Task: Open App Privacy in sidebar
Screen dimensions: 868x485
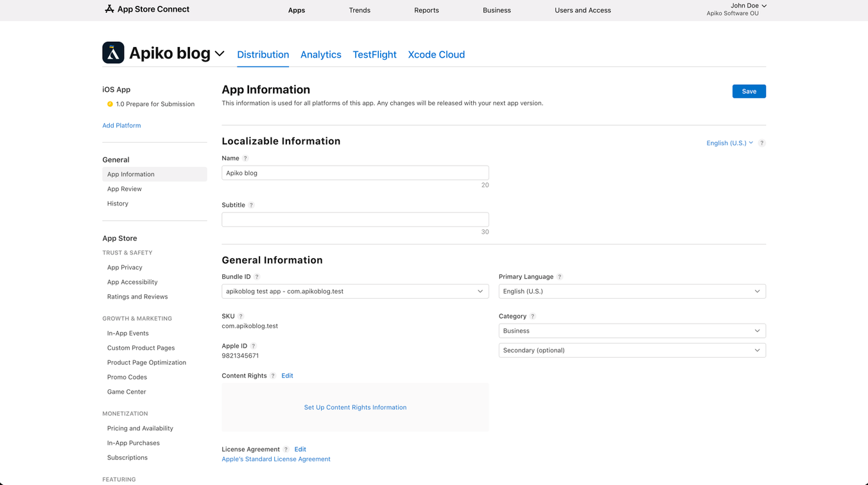Action: (x=125, y=267)
